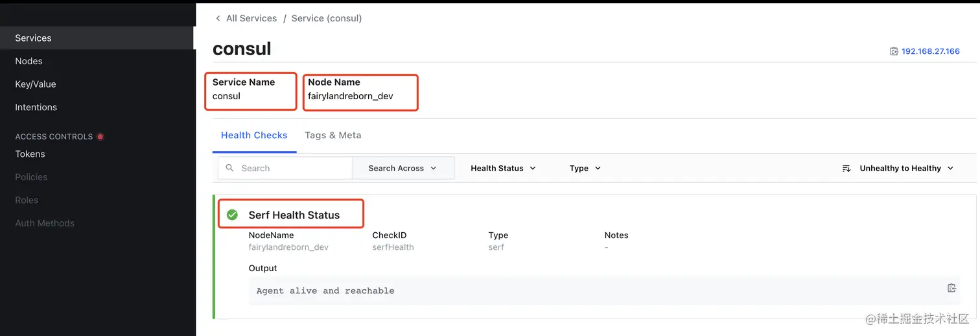Click the fairylandreborn_dev Node Name header value

pos(351,96)
